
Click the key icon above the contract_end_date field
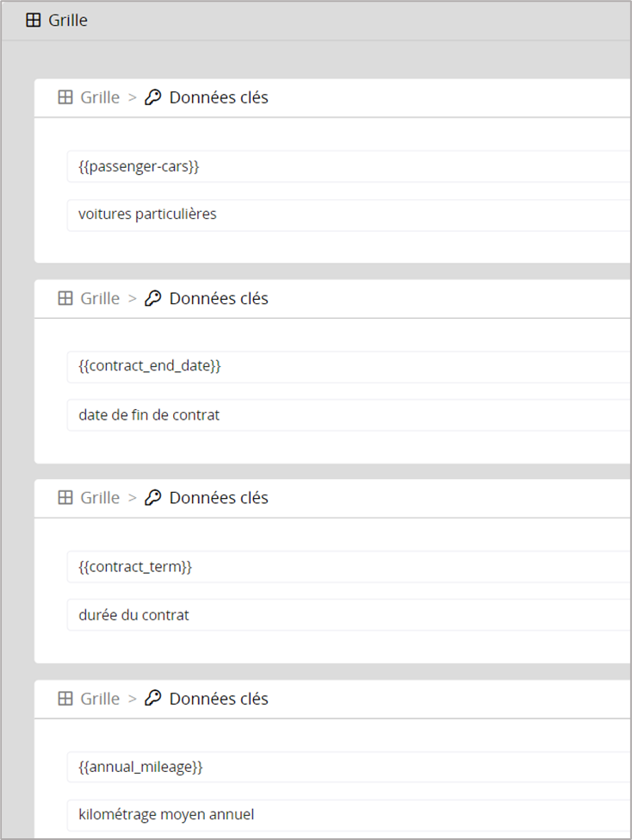(x=153, y=298)
